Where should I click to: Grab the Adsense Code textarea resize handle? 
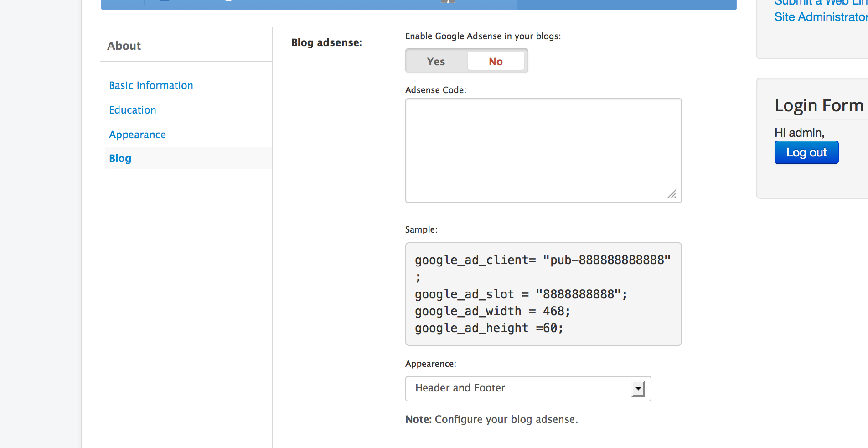pyautogui.click(x=672, y=195)
